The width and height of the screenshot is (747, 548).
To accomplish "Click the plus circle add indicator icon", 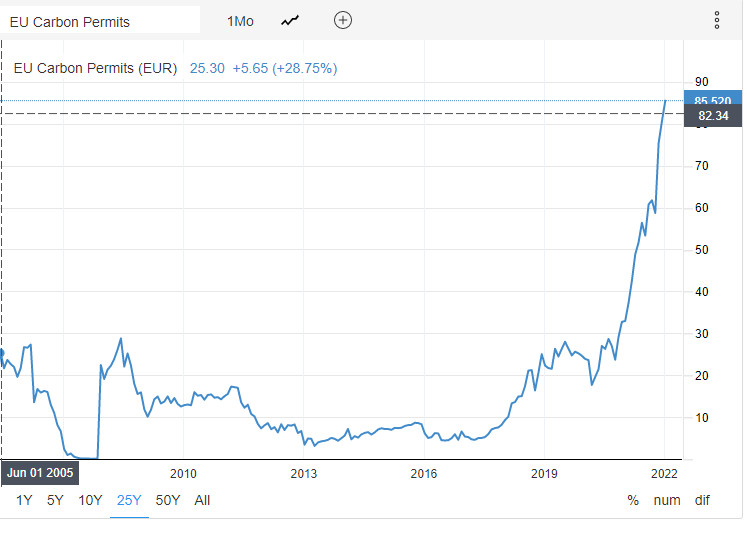I will (x=343, y=21).
